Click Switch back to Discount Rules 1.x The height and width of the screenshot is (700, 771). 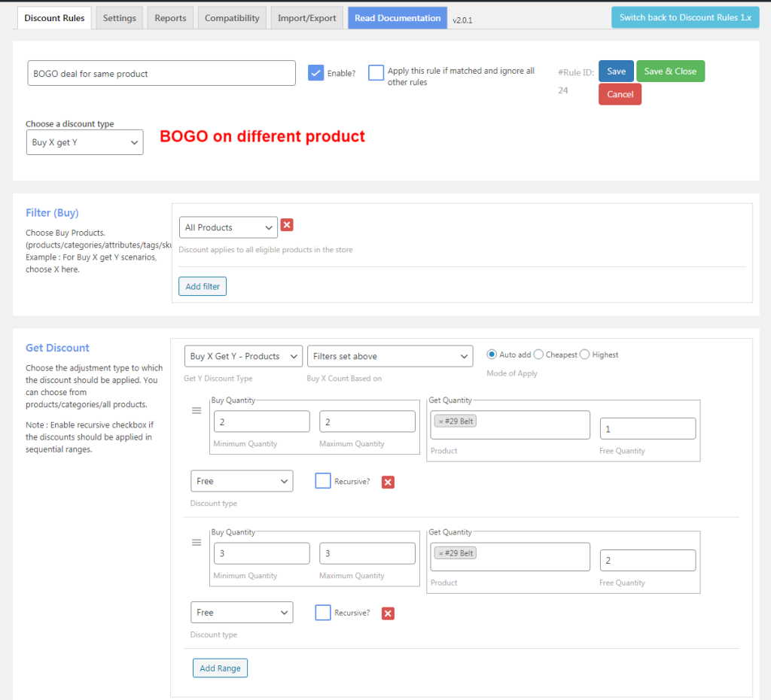[x=685, y=18]
